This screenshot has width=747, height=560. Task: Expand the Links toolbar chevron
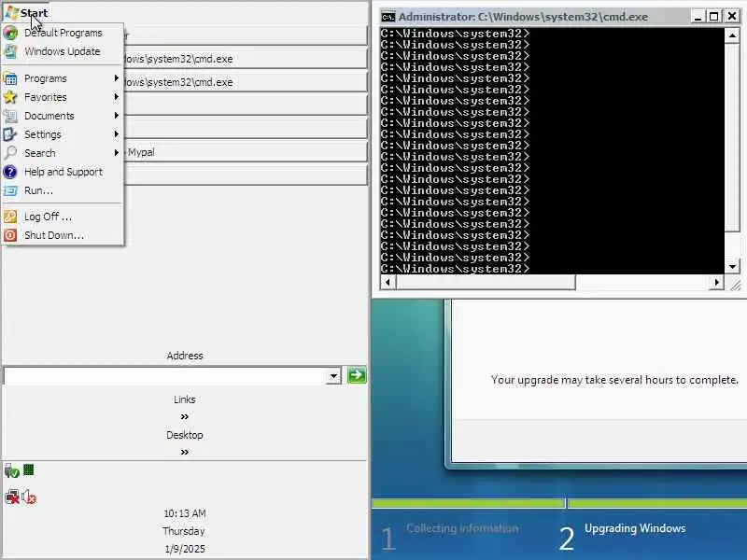(x=184, y=416)
